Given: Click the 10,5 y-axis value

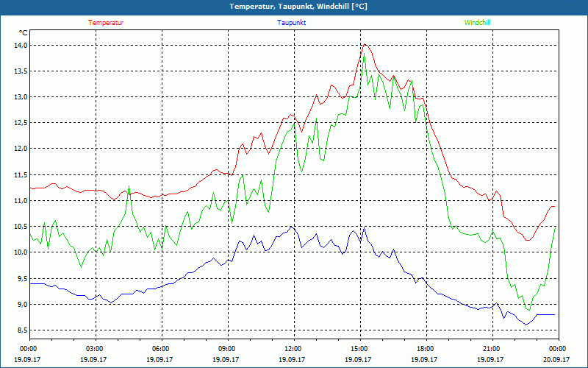Looking at the screenshot, I should 21,227.
